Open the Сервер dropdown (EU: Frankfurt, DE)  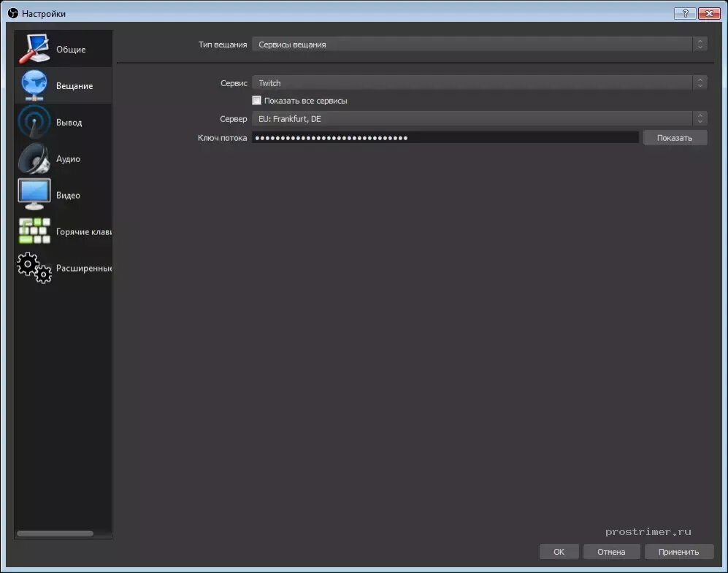[x=480, y=119]
